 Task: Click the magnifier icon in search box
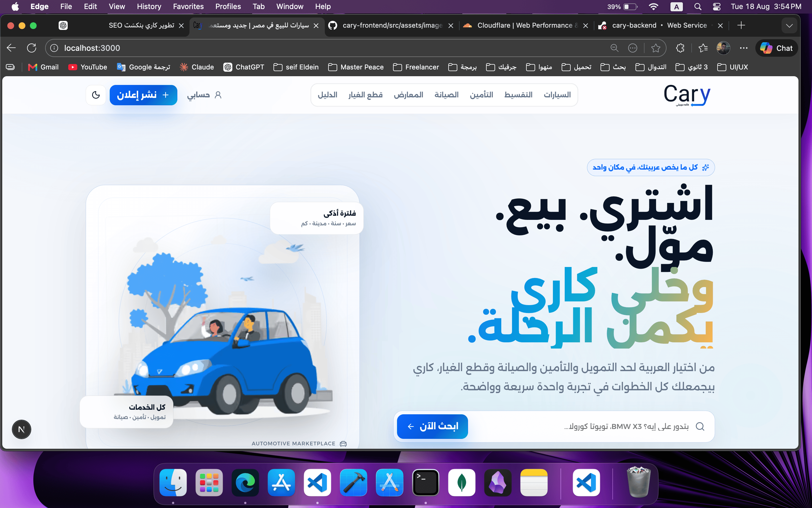pos(700,426)
